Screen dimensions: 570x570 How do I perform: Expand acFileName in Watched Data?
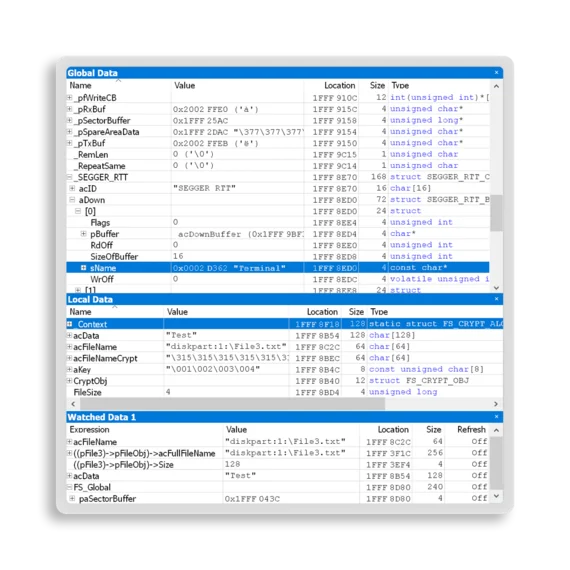(x=70, y=442)
